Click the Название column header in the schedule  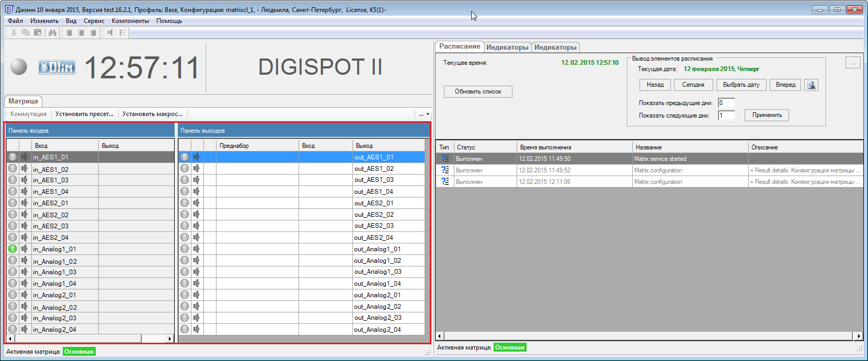[x=690, y=147]
